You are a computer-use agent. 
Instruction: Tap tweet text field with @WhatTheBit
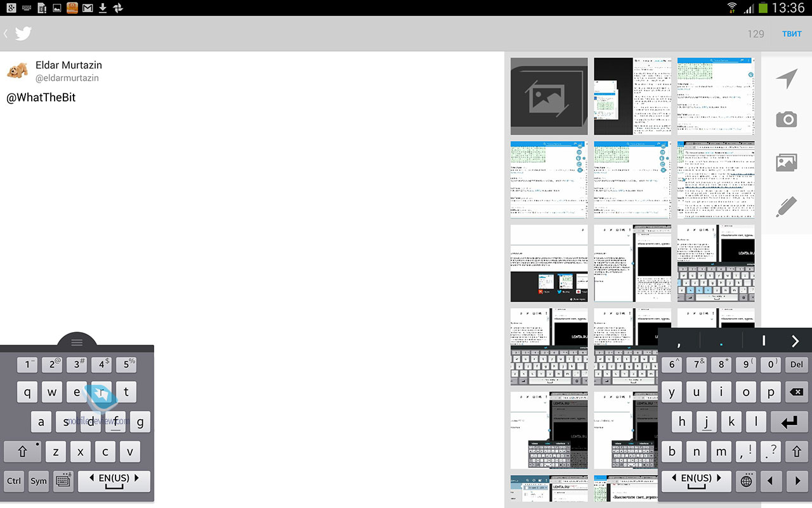pos(254,98)
